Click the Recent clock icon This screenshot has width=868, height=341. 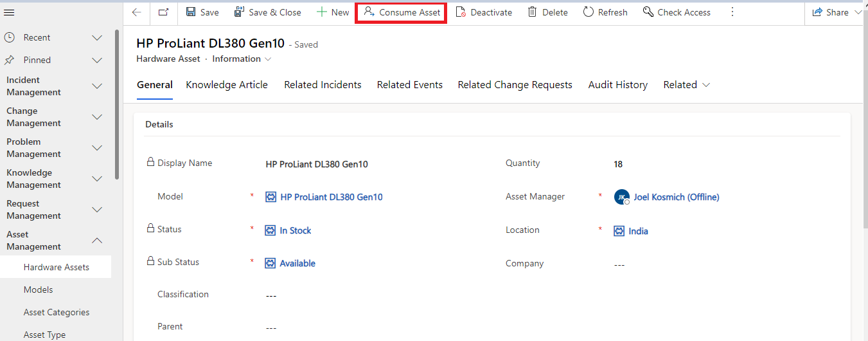(10, 37)
